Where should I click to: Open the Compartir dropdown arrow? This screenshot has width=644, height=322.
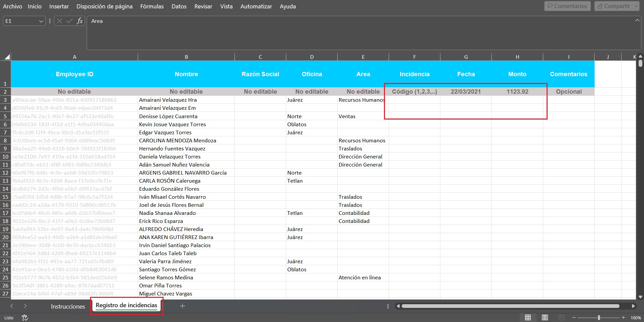(x=636, y=6)
